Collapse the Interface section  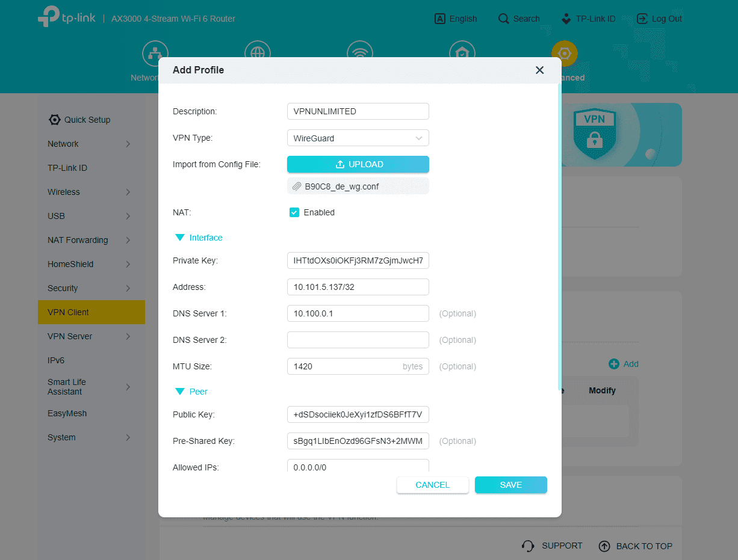click(179, 237)
